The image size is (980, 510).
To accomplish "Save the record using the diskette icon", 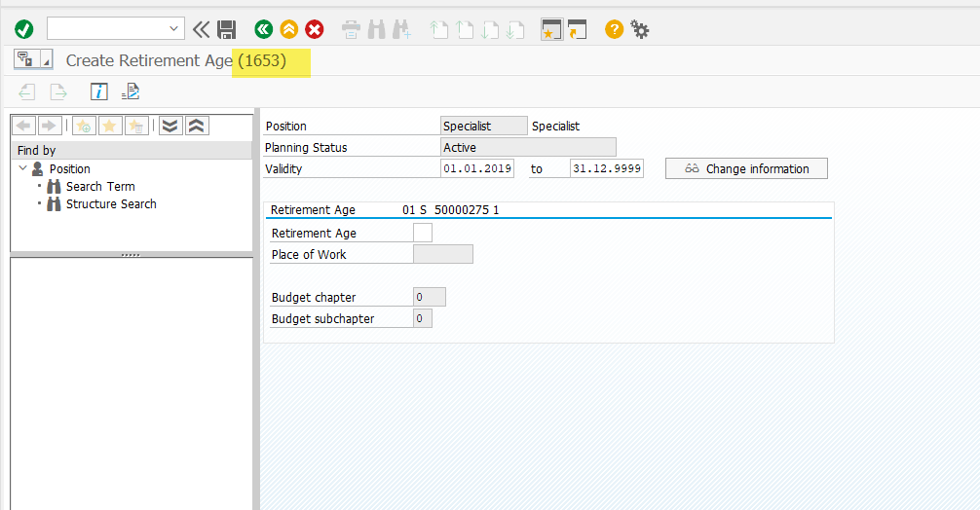I will tap(226, 29).
